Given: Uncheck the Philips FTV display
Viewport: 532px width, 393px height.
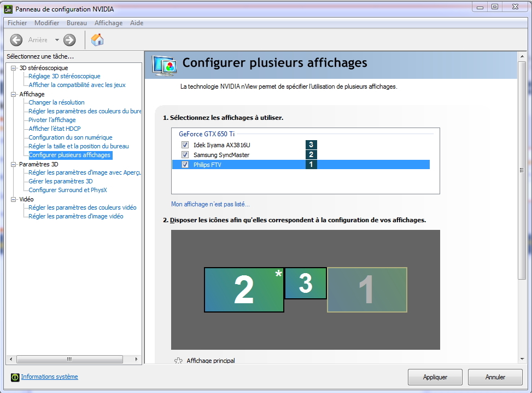Looking at the screenshot, I should pos(185,164).
